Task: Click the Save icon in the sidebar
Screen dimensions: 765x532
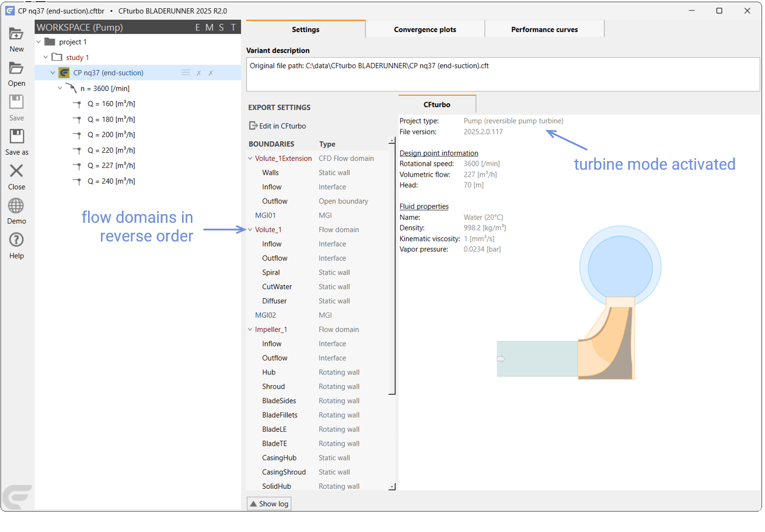Action: 16,103
